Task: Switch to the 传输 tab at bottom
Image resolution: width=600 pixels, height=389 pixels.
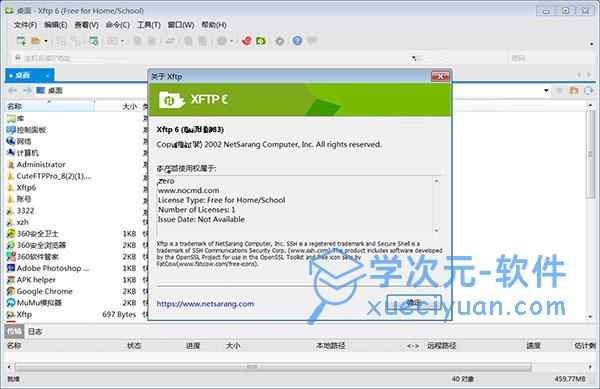Action: pos(14,331)
